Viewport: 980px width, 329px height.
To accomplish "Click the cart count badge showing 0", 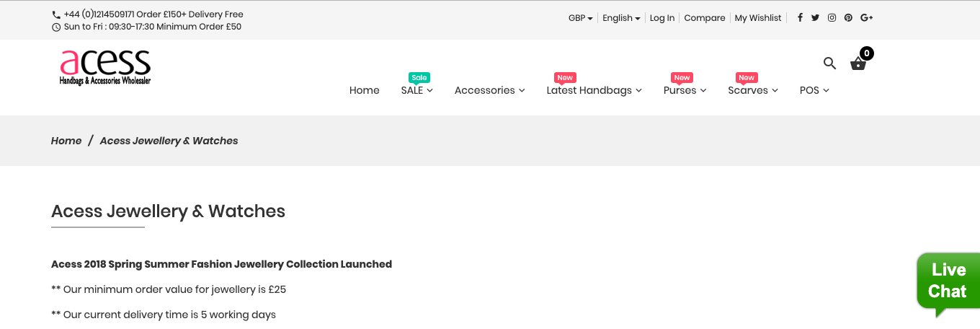I will [866, 53].
